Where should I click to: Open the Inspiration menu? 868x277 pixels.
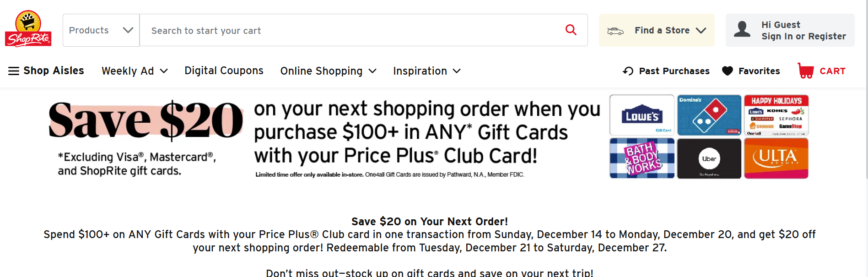pyautogui.click(x=426, y=71)
